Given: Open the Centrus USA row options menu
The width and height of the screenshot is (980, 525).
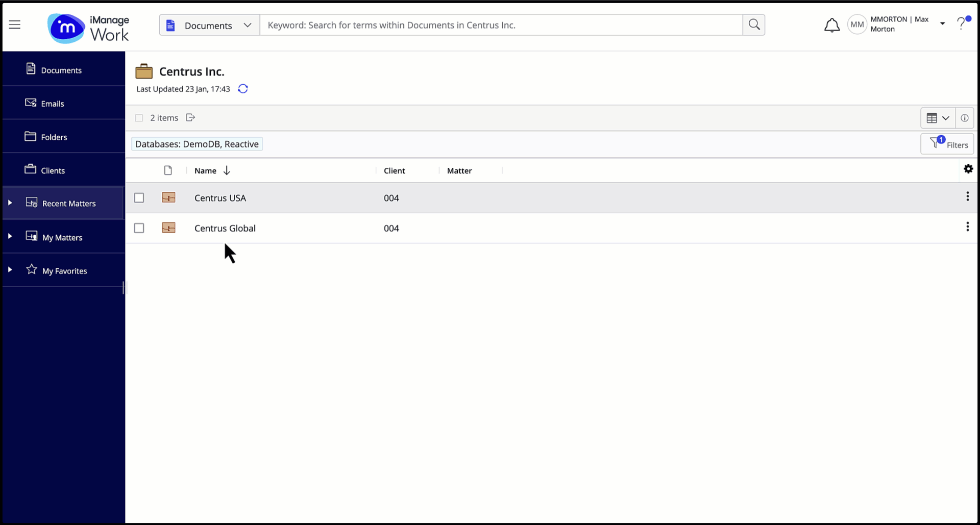Looking at the screenshot, I should pos(968,196).
